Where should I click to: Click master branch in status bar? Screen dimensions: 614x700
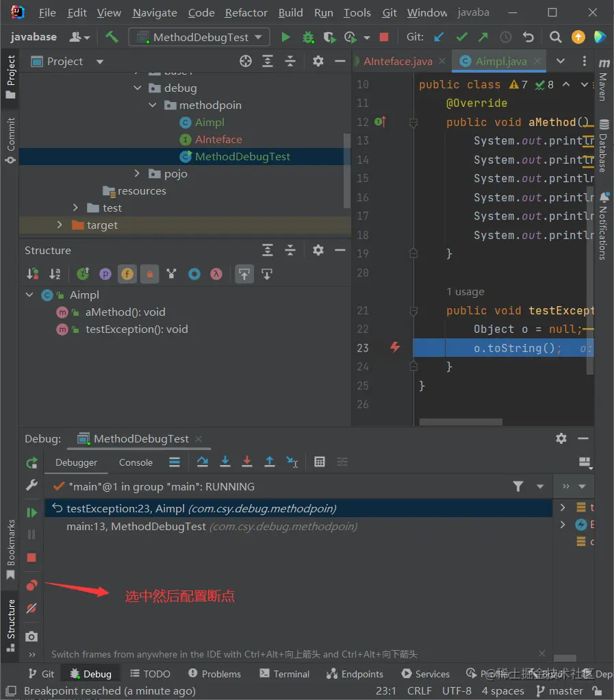[559, 690]
